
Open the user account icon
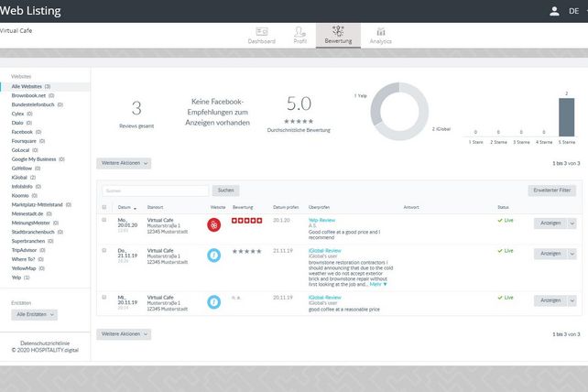[553, 11]
